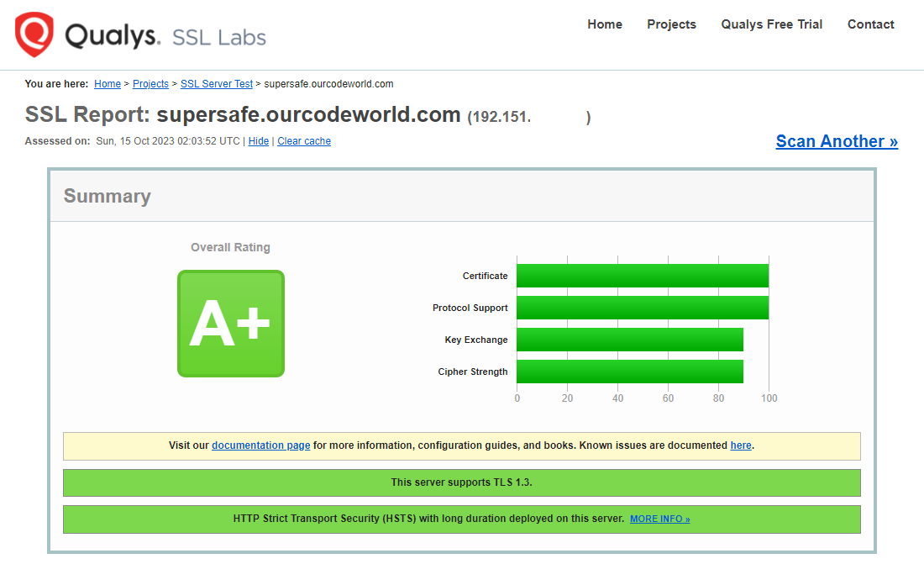Viewport: 924px width, 564px height.
Task: Open the Projects navigation menu item
Action: 671,24
